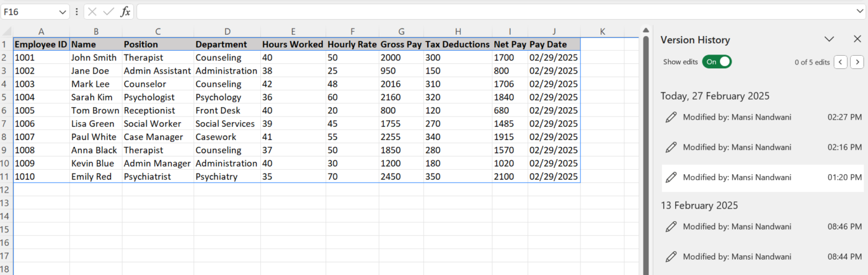
Task: Go to previous edit arrow
Action: 841,62
